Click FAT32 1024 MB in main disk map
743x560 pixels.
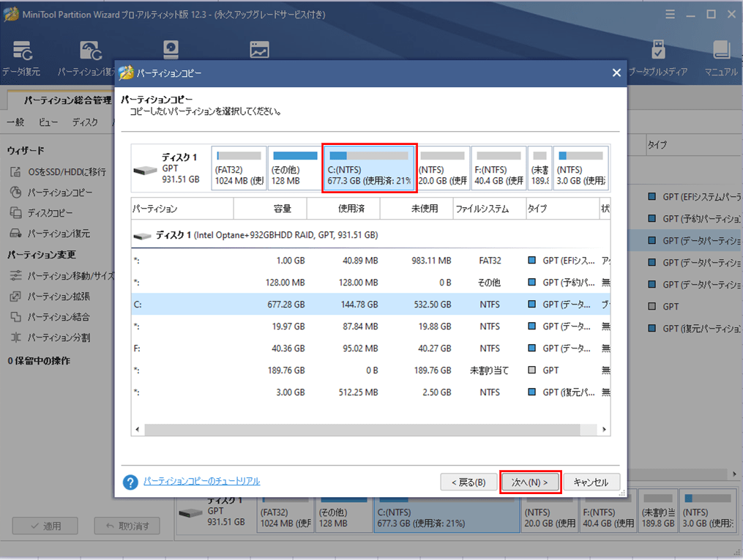(285, 515)
